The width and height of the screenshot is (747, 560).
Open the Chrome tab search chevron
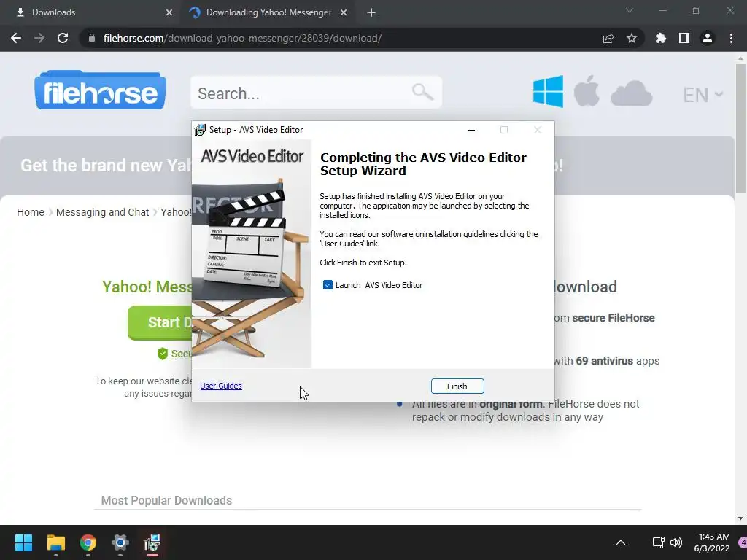[630, 10]
